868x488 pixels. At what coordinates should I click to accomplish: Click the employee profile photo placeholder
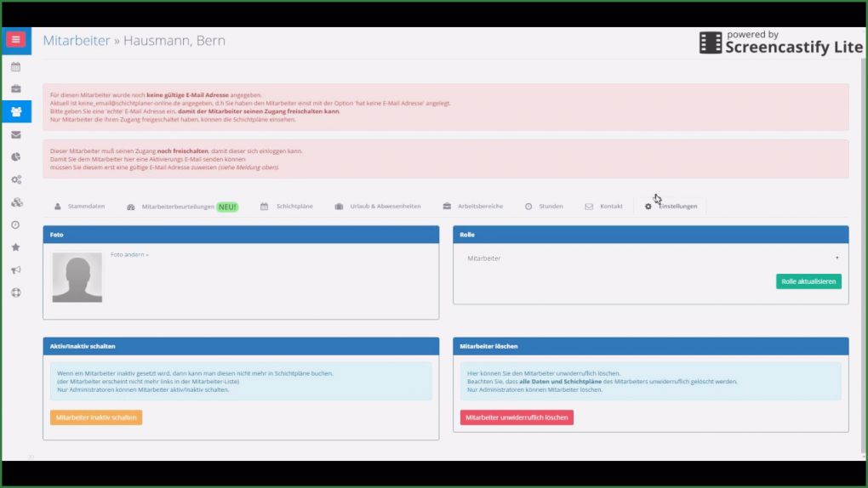(x=77, y=277)
